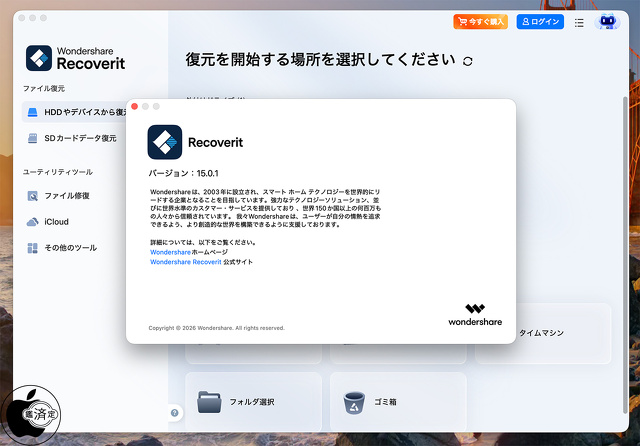
Task: Open iCloud in the sidebar
Action: pos(48,222)
